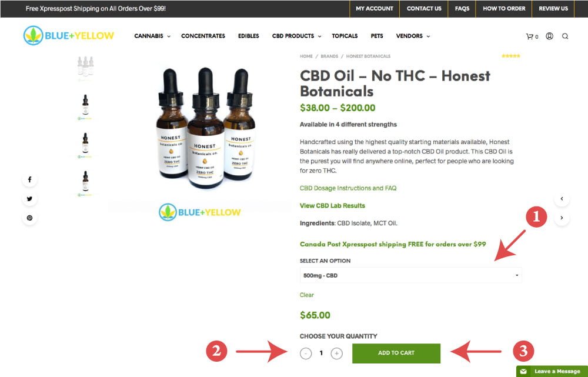Increase the quantity with the plus button
Viewport: 588px width, 377px height.
point(337,353)
